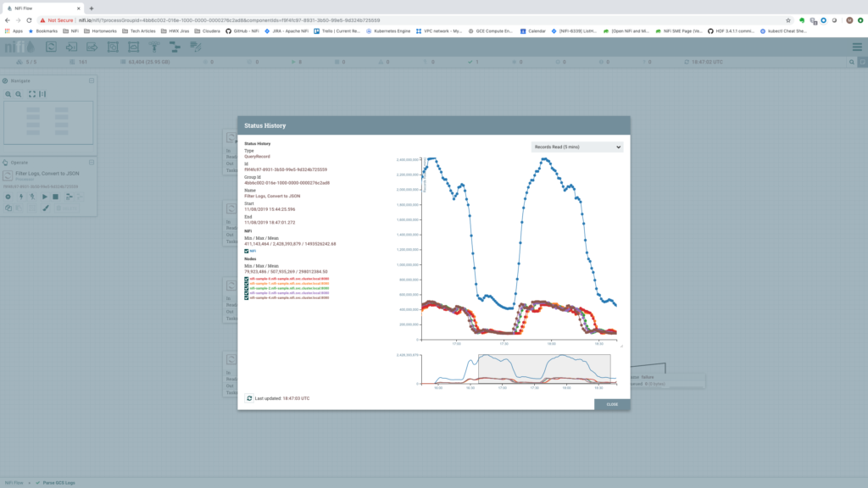The height and width of the screenshot is (488, 868).
Task: Open the Records Read (5 mins) dropdown
Action: tap(577, 147)
